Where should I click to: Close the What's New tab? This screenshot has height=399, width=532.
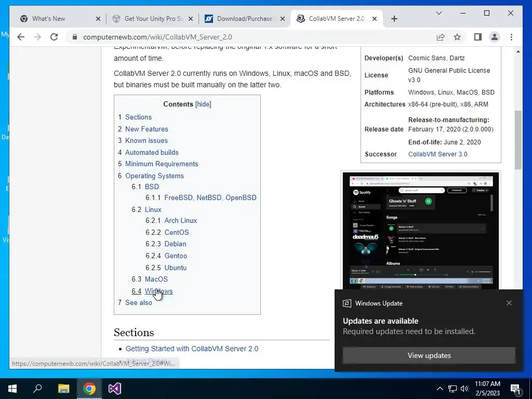(x=98, y=19)
